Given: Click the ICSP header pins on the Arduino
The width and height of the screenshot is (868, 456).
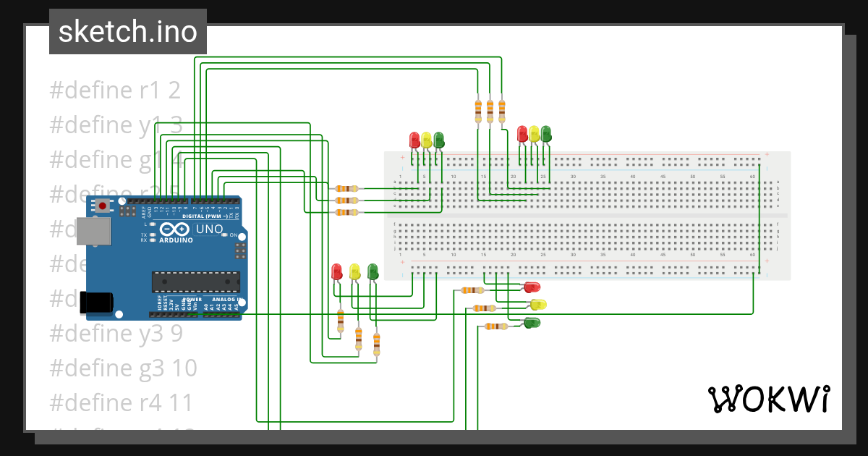Looking at the screenshot, I should click(240, 251).
